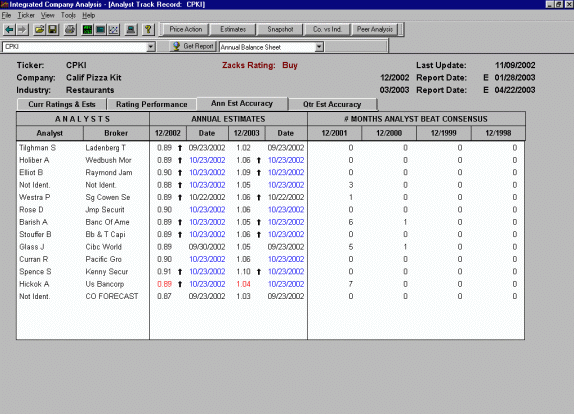This screenshot has height=414, width=574.
Task: Click the globe icon beside Get Report
Action: click(176, 46)
